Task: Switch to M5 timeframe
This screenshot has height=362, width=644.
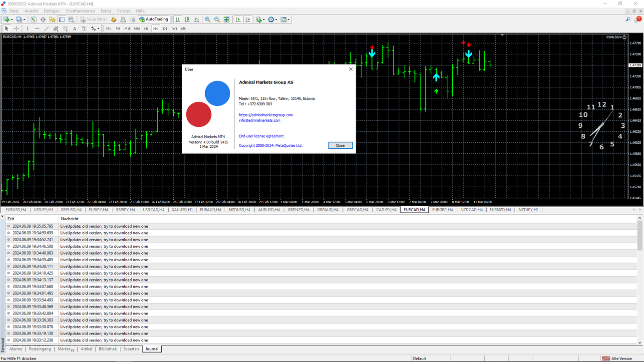Action: [118, 28]
